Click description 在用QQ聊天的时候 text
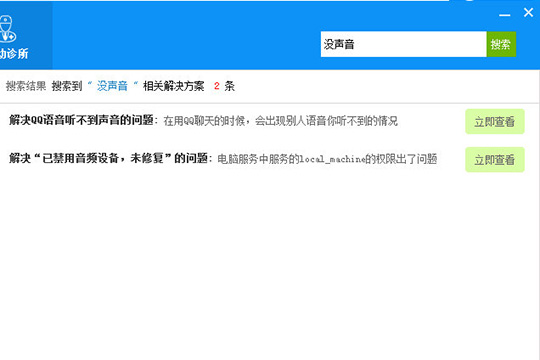 click(281, 121)
